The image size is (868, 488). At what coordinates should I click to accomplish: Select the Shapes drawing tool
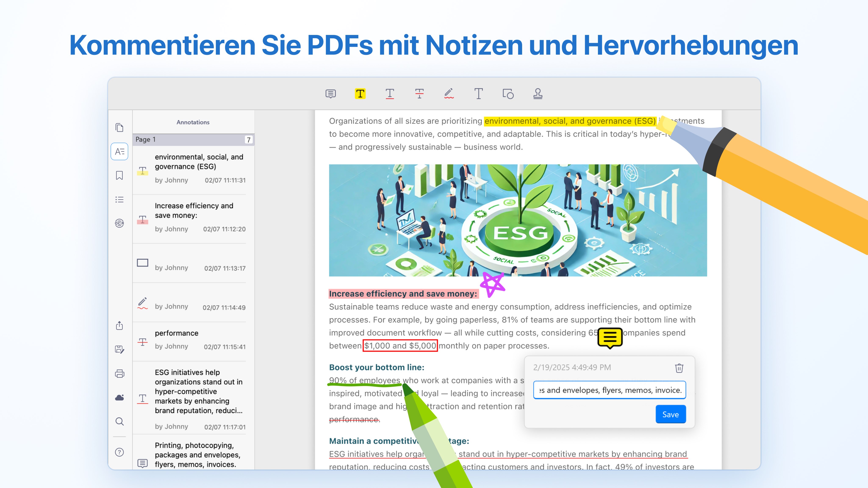click(508, 94)
